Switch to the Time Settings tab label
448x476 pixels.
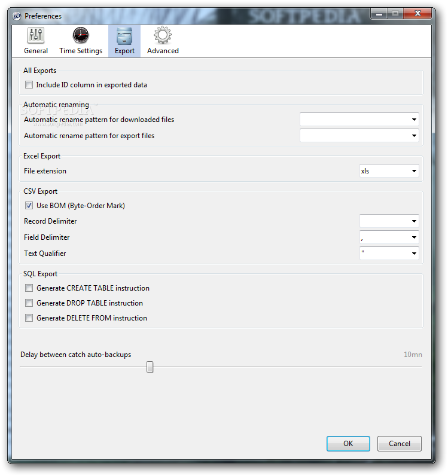click(81, 51)
